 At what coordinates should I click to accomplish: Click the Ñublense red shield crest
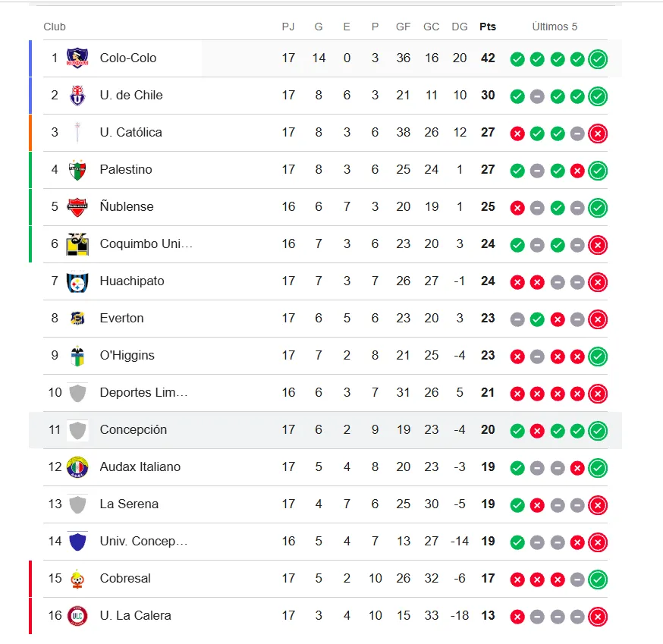tap(77, 207)
